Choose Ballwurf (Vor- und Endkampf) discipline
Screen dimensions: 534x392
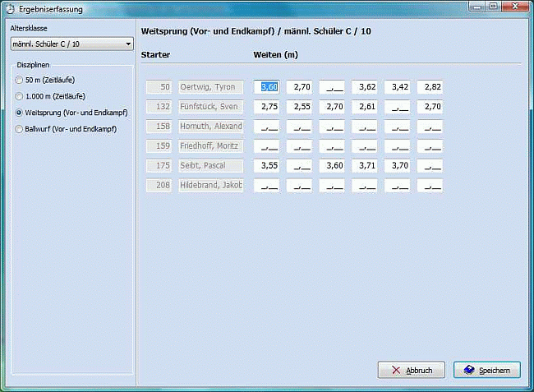point(19,129)
